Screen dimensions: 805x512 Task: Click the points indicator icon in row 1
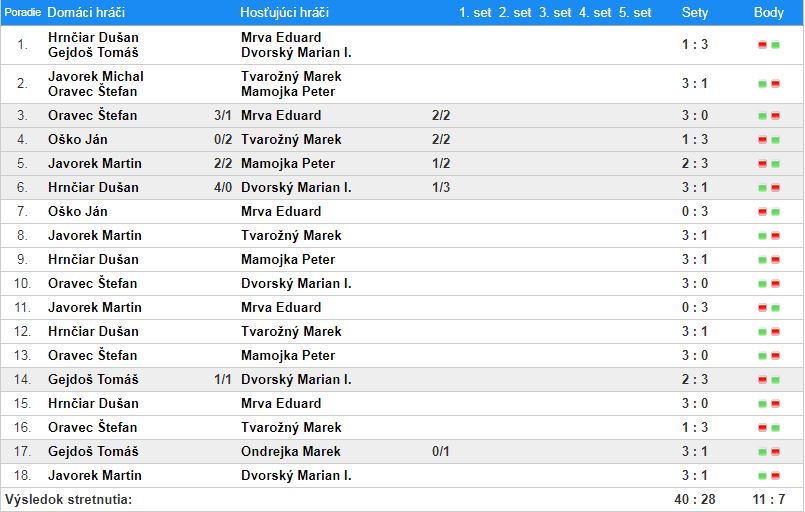click(768, 45)
